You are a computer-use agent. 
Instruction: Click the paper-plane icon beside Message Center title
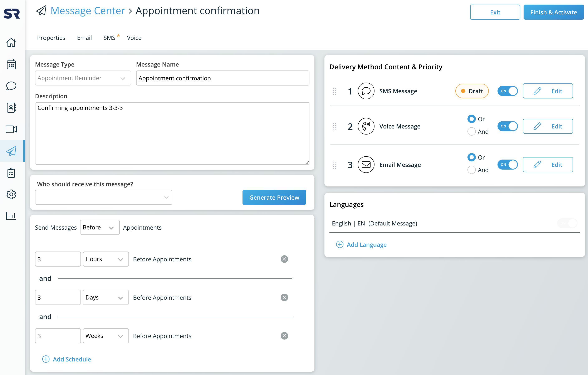pyautogui.click(x=41, y=10)
